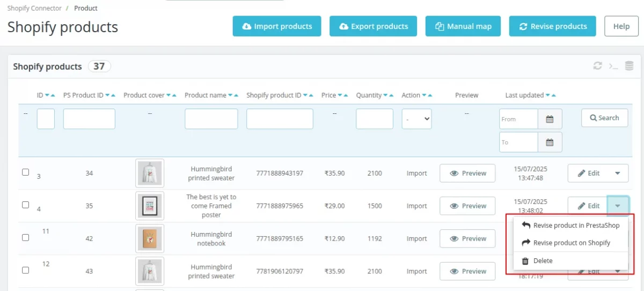Open the Help button
Viewport: 644px width, 291px height.
(x=621, y=26)
